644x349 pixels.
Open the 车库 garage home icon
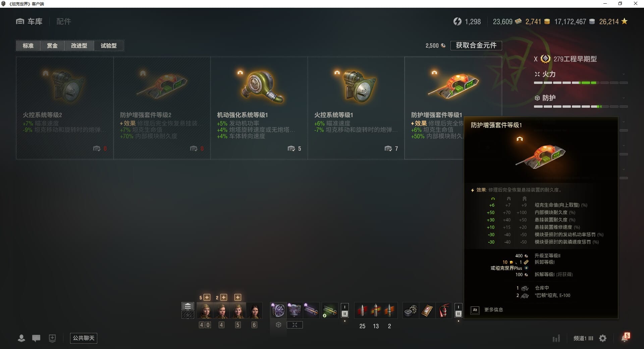(x=20, y=21)
